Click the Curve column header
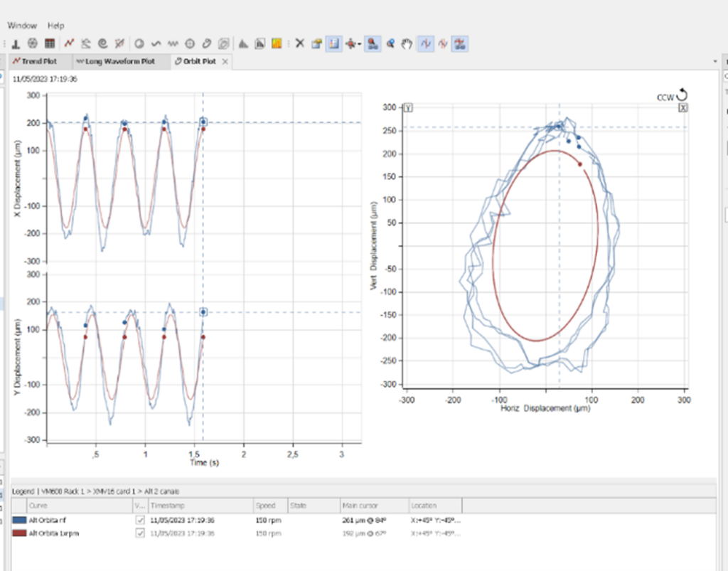 coord(80,506)
